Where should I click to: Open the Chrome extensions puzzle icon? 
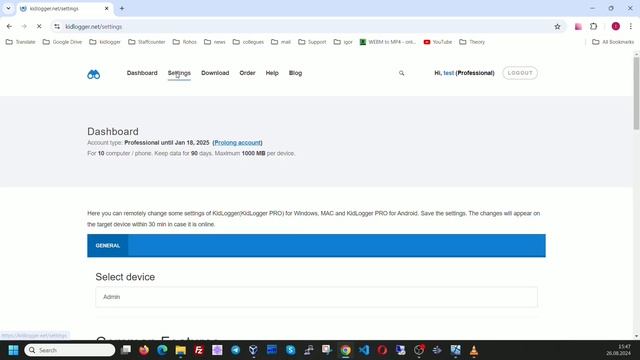(593, 27)
